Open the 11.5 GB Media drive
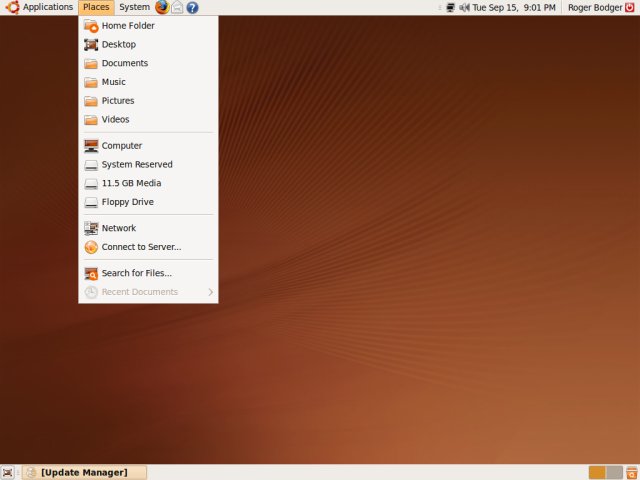The height and width of the screenshot is (480, 640). click(131, 183)
